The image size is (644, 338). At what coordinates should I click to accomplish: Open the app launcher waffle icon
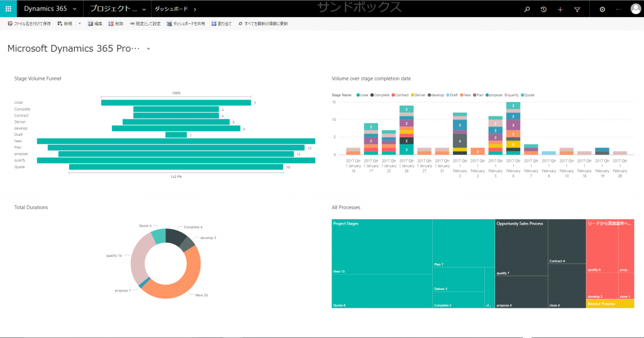coord(8,9)
